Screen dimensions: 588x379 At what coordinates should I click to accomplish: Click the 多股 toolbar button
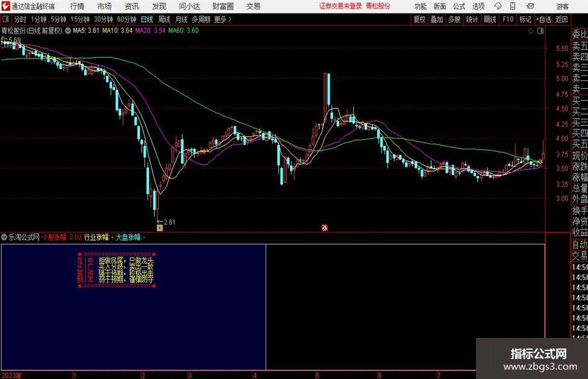click(454, 19)
